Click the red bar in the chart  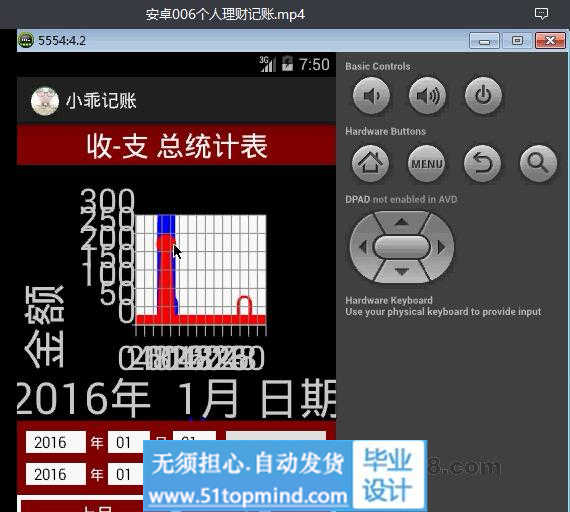166,279
